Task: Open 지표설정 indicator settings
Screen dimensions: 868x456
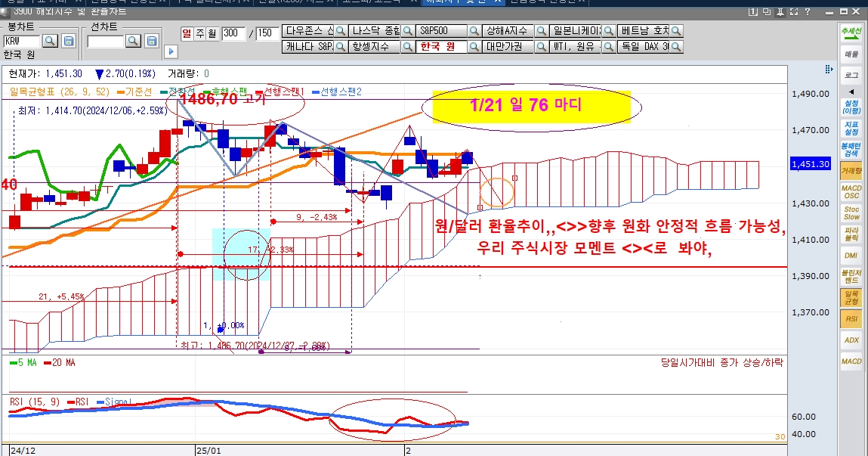Action: tap(851, 129)
